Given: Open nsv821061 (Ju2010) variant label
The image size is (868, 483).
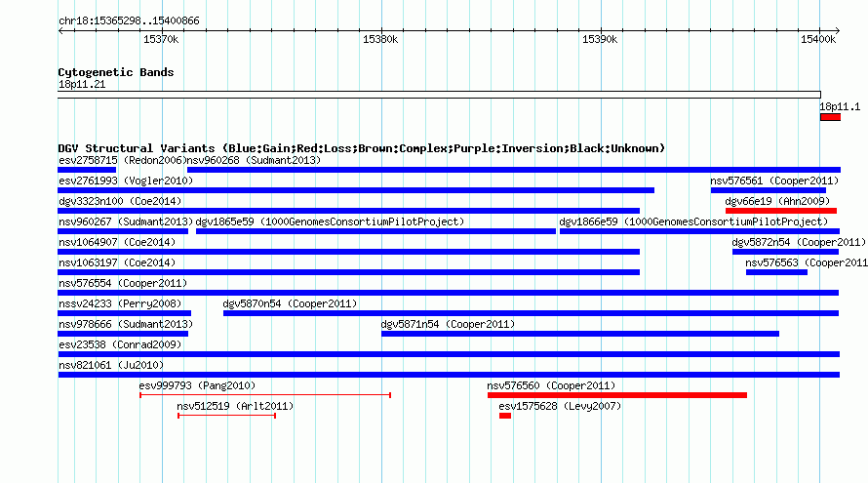Looking at the screenshot, I should point(111,366).
